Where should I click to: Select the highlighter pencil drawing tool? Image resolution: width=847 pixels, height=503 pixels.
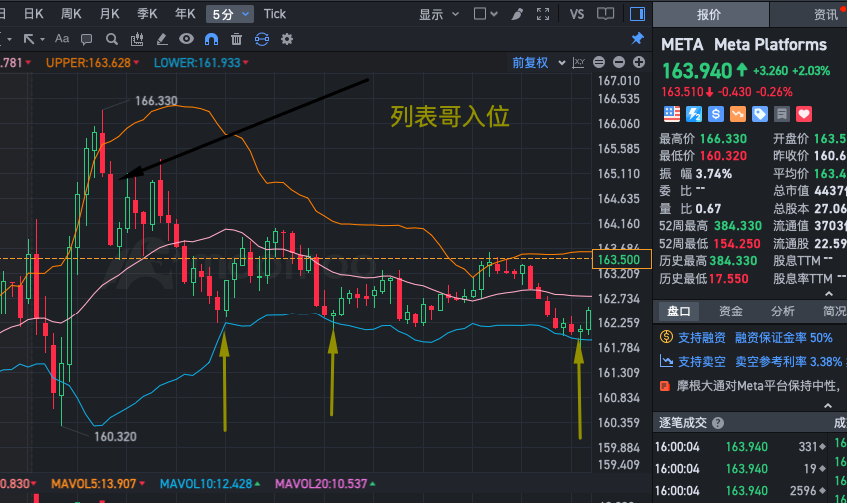[x=162, y=39]
